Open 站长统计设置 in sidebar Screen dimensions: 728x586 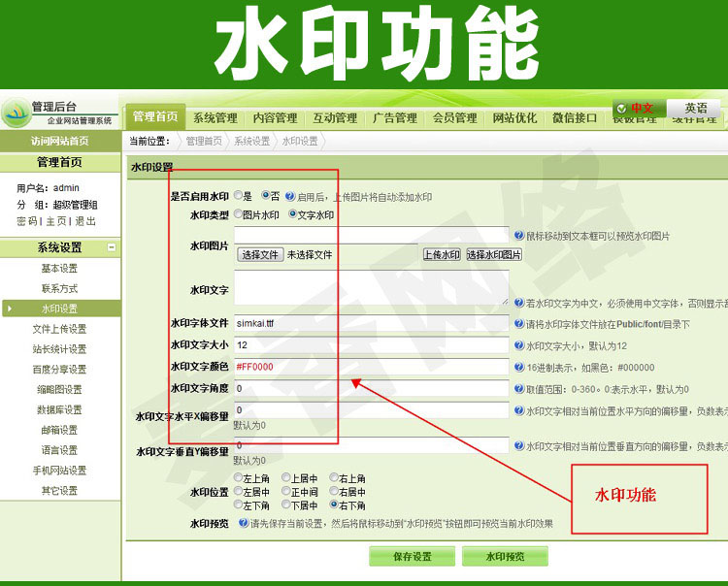[x=59, y=349]
